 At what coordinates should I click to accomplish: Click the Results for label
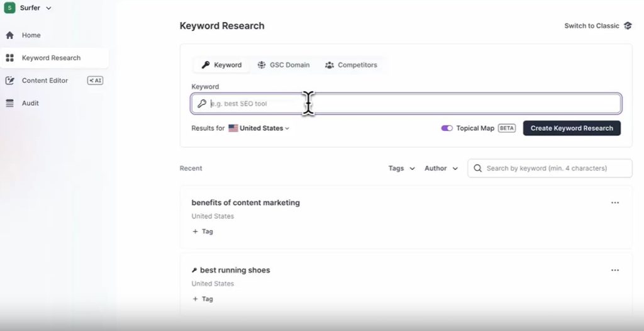coord(208,128)
